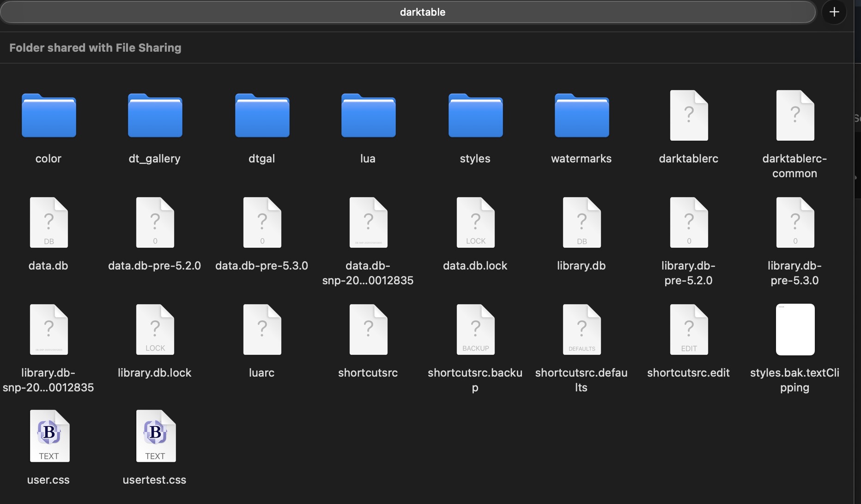The image size is (861, 504).
Task: Select the styles folder
Action: tap(475, 116)
